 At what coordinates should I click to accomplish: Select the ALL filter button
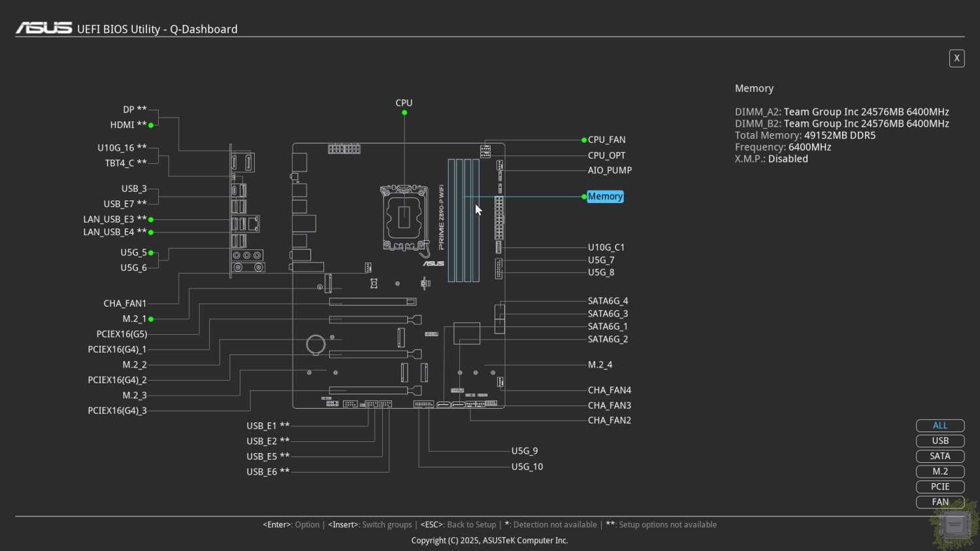coord(940,426)
